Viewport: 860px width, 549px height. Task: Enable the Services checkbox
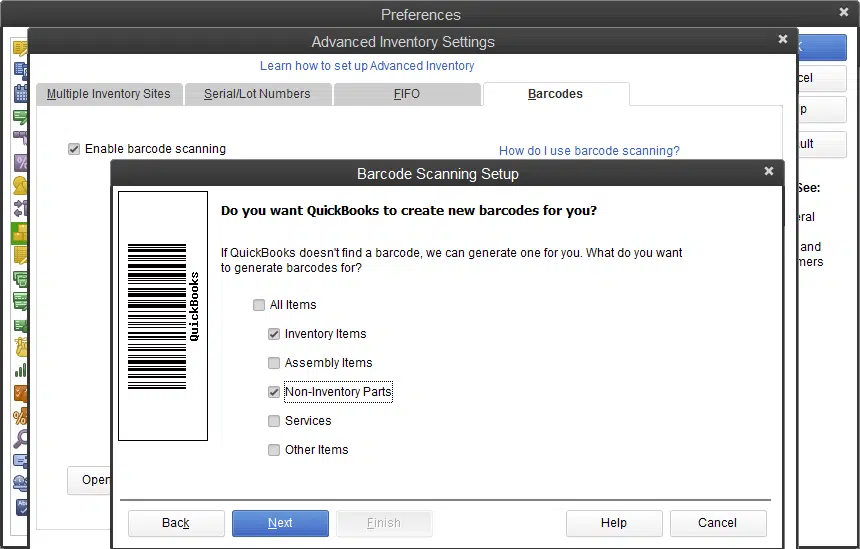point(274,421)
